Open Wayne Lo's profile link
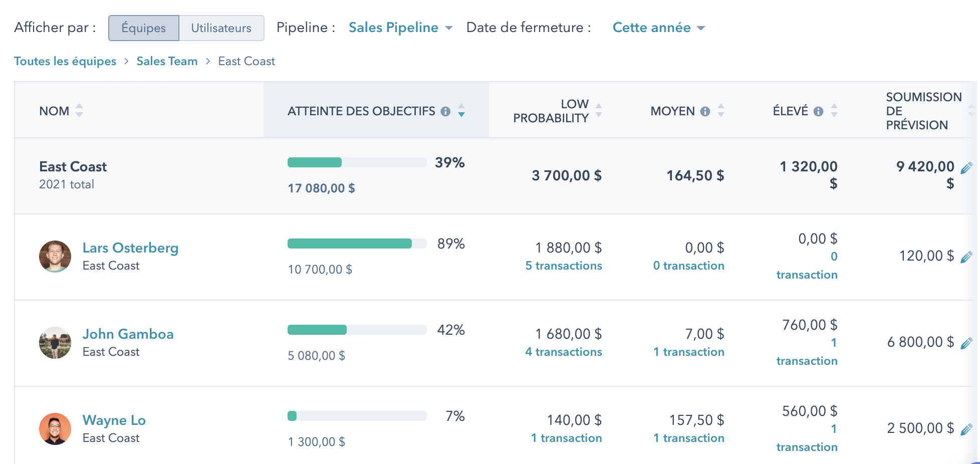980x464 pixels. coord(114,420)
